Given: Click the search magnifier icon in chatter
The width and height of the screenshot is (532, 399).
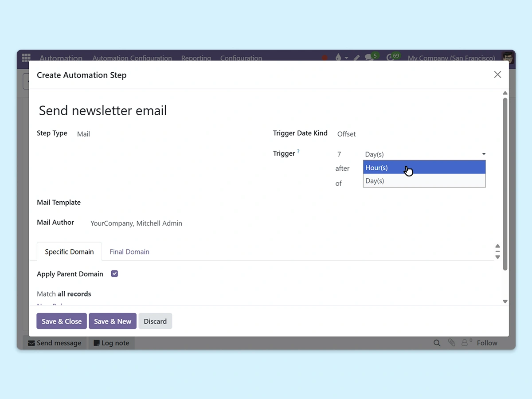Looking at the screenshot, I should (437, 343).
